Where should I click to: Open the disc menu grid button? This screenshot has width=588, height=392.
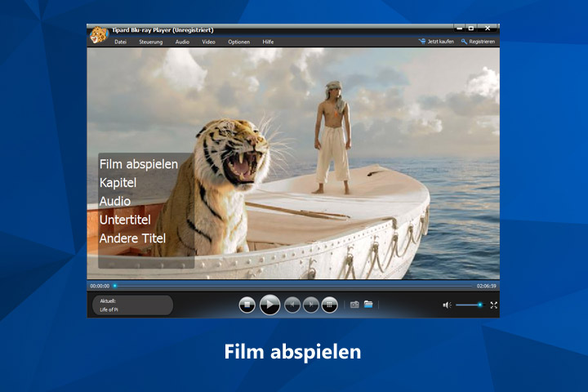tap(330, 305)
